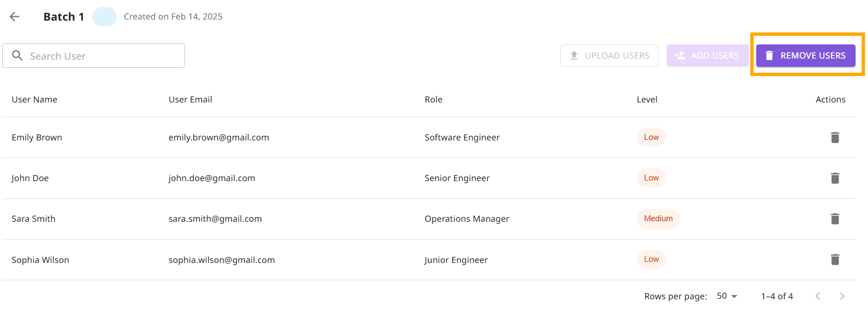Go to the previous page arrow

(818, 296)
